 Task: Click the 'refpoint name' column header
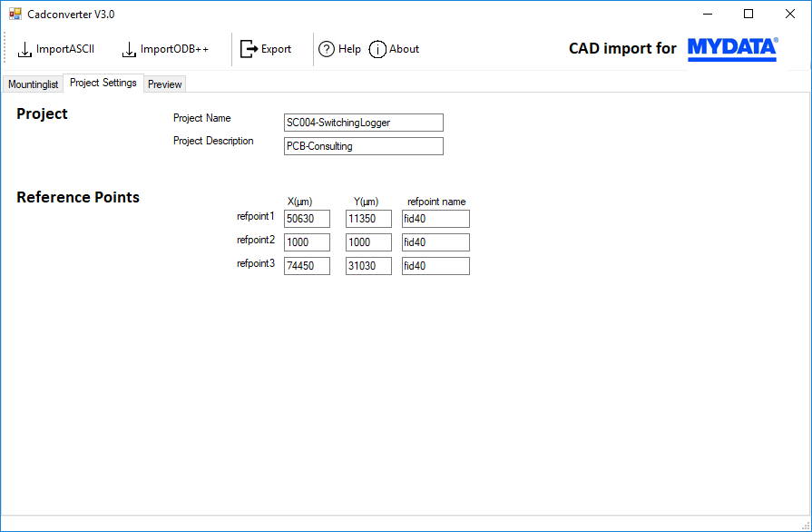(436, 202)
